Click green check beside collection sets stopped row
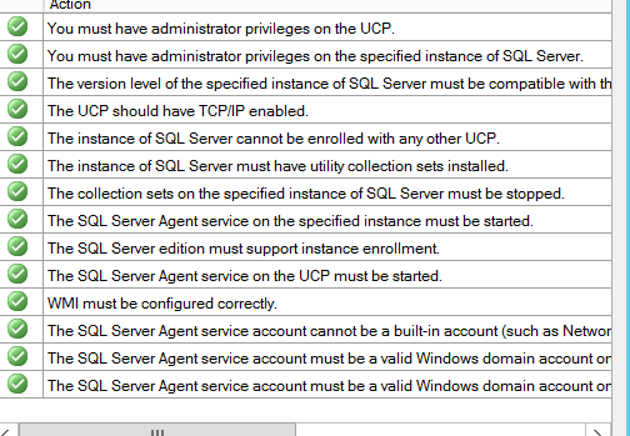The width and height of the screenshot is (630, 436). (x=17, y=192)
